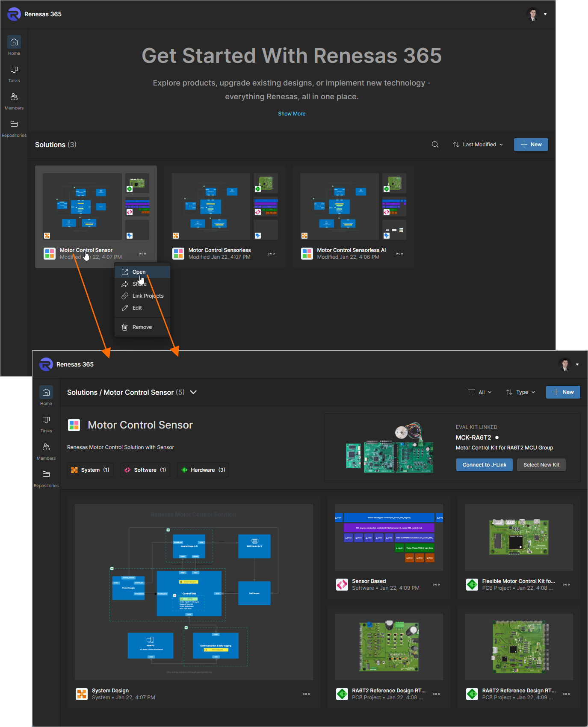
Task: Click the solution icon beside Motor Control Sensorless AI
Action: 307,254
